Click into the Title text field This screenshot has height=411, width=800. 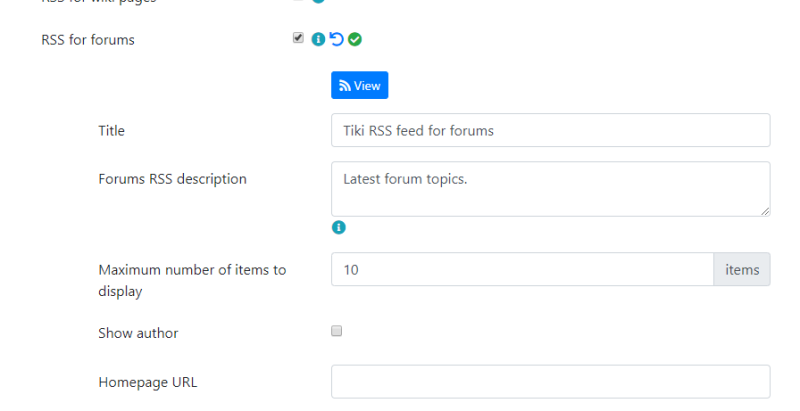[x=551, y=130]
